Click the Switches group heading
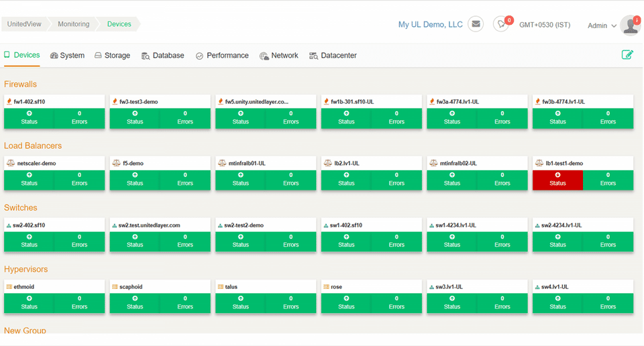The width and height of the screenshot is (644, 346). tap(21, 208)
